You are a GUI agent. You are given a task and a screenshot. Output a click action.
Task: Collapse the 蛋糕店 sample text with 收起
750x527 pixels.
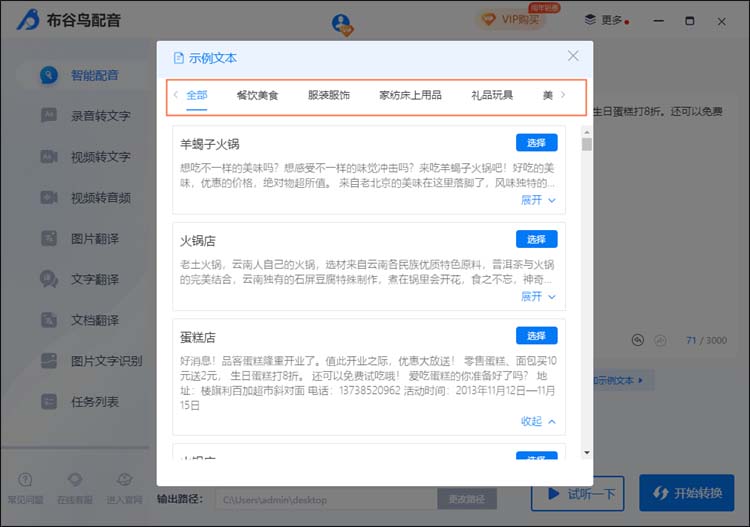coord(537,422)
